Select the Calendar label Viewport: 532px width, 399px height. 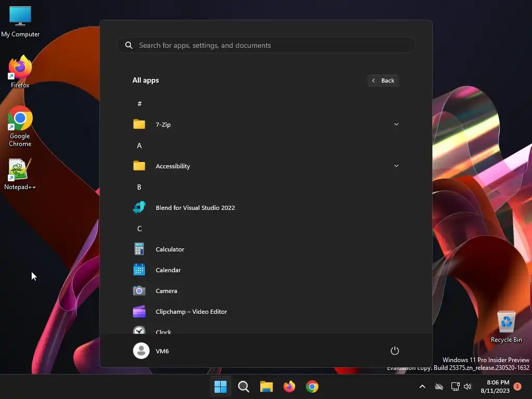pyautogui.click(x=168, y=270)
